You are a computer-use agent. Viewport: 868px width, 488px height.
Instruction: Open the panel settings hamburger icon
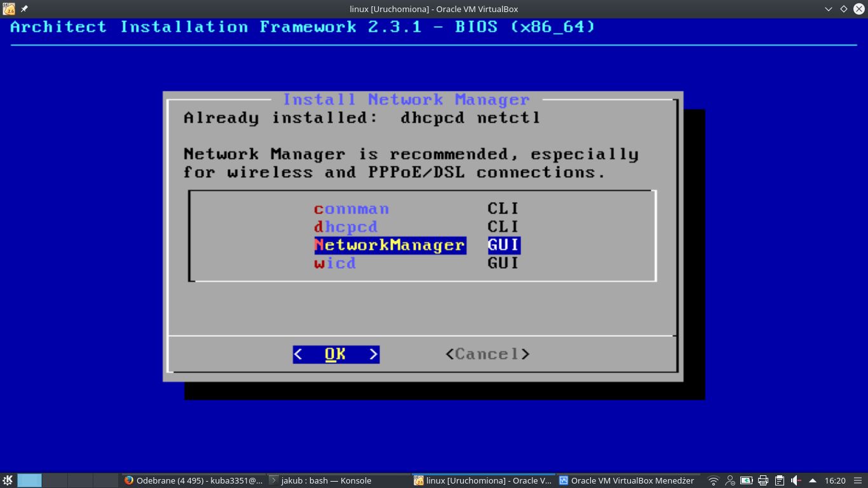click(859, 481)
